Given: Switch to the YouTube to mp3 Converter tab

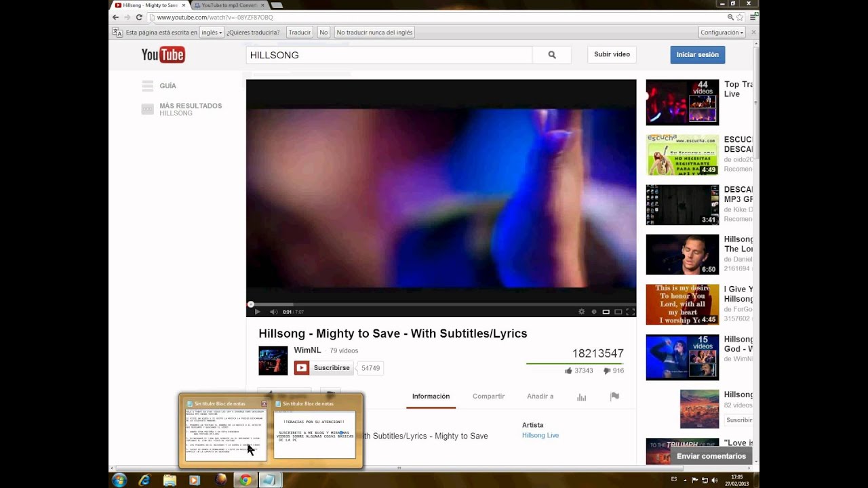Looking at the screenshot, I should [x=228, y=5].
